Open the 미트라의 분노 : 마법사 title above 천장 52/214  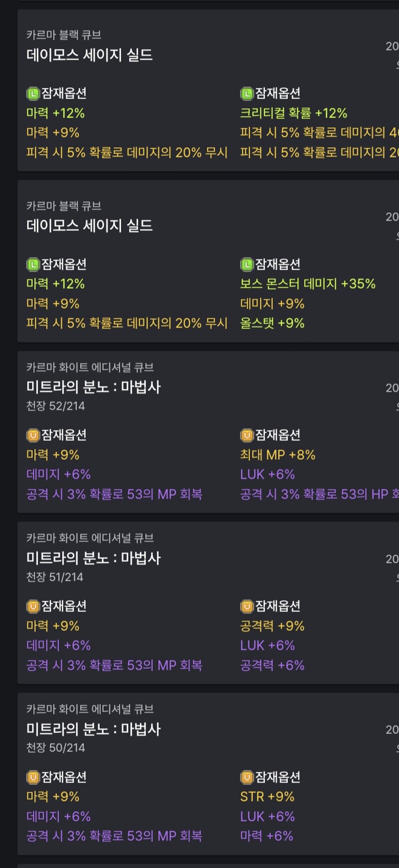pos(94,387)
